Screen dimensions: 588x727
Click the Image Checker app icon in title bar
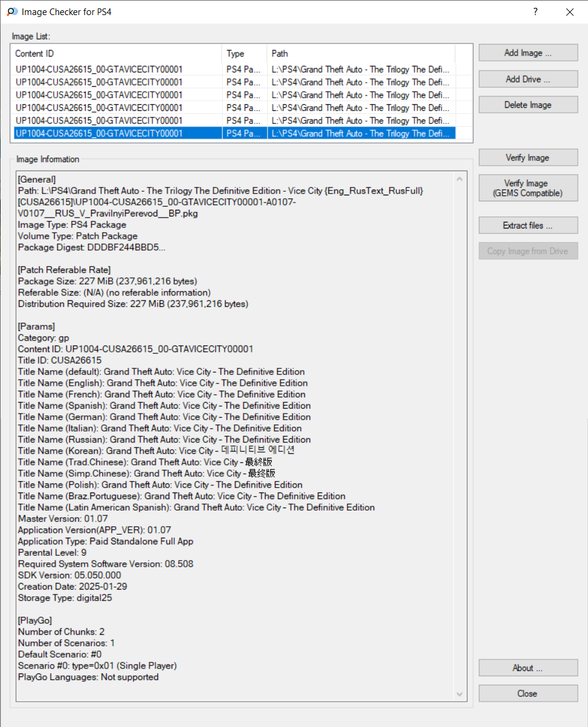click(x=12, y=11)
